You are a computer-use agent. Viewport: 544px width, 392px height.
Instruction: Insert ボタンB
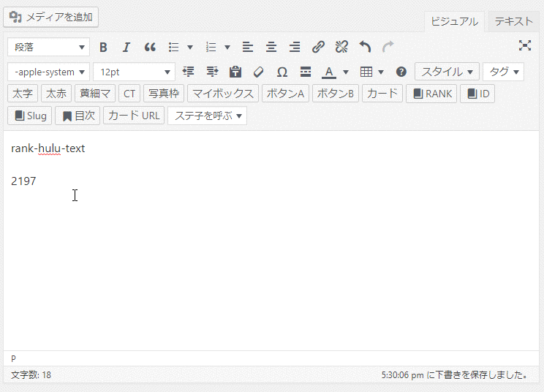click(336, 94)
